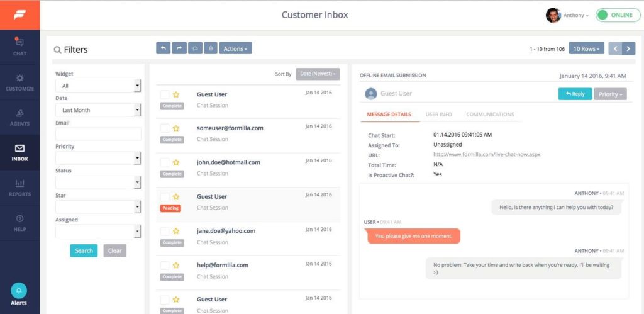
Task: Click the forward arrow toolbar button
Action: tap(179, 48)
